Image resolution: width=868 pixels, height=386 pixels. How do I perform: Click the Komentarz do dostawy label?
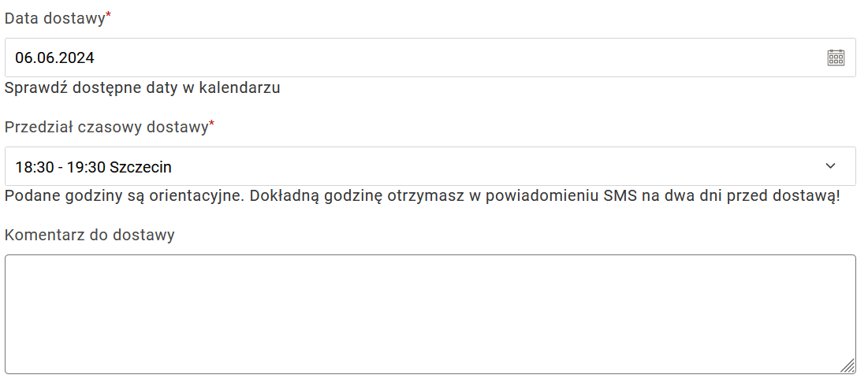click(x=90, y=235)
